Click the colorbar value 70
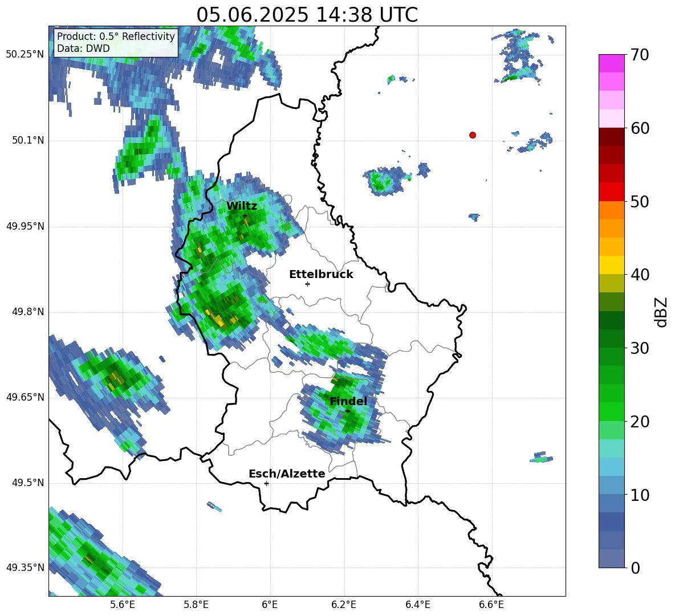The width and height of the screenshot is (675, 616). click(x=640, y=55)
